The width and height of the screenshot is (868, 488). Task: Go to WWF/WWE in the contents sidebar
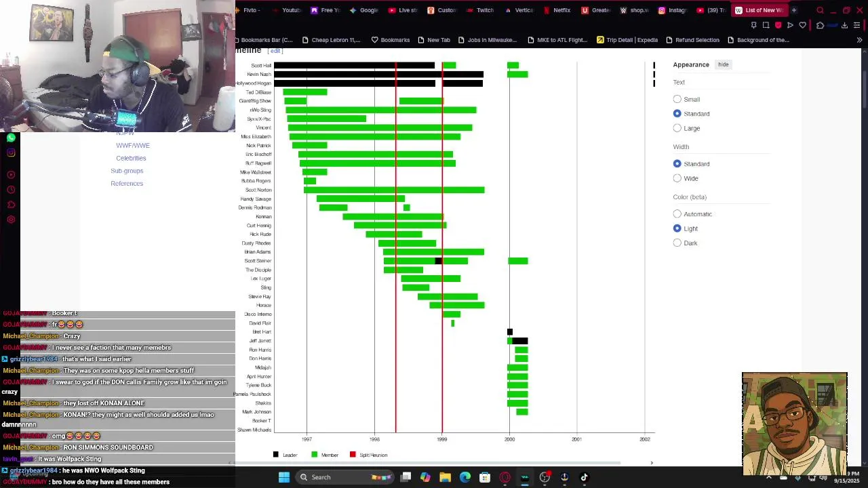pos(133,146)
